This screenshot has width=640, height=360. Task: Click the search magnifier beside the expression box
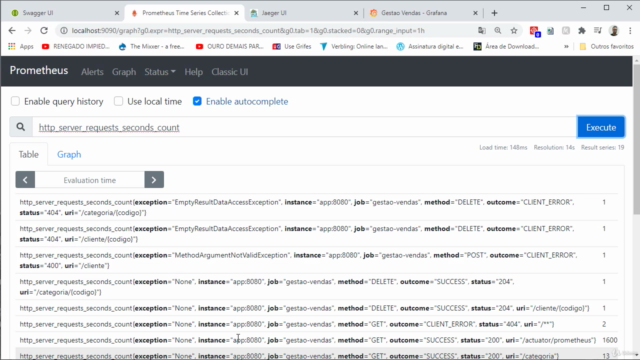click(x=21, y=127)
